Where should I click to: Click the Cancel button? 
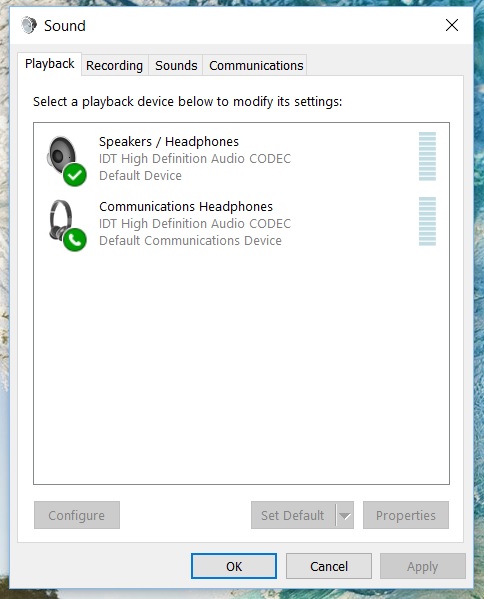329,566
